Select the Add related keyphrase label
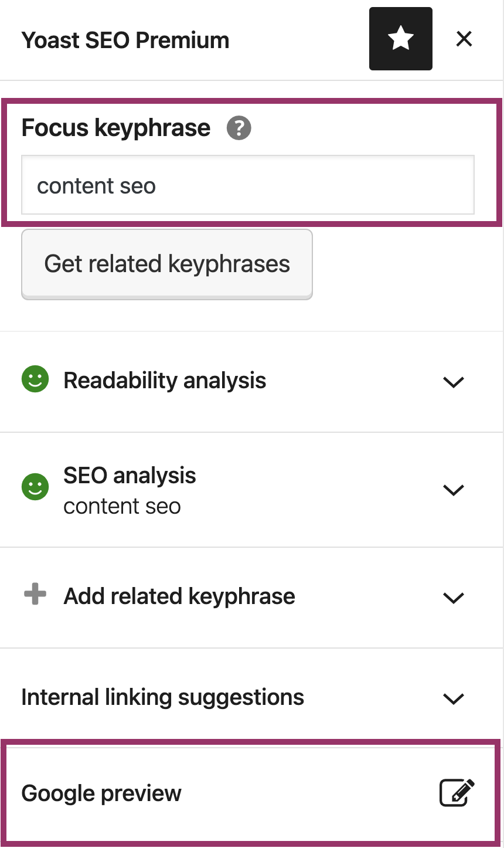This screenshot has height=848, width=504. [179, 596]
